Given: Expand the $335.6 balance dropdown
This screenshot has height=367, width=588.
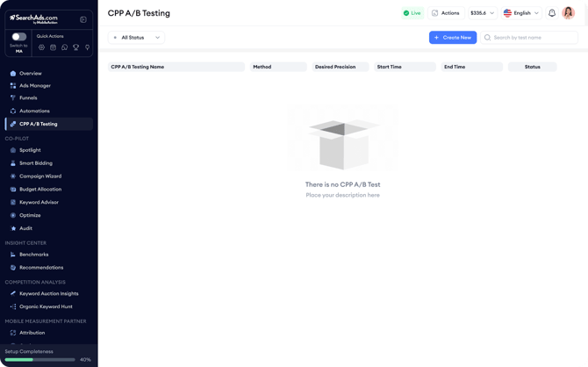Looking at the screenshot, I should [x=482, y=13].
